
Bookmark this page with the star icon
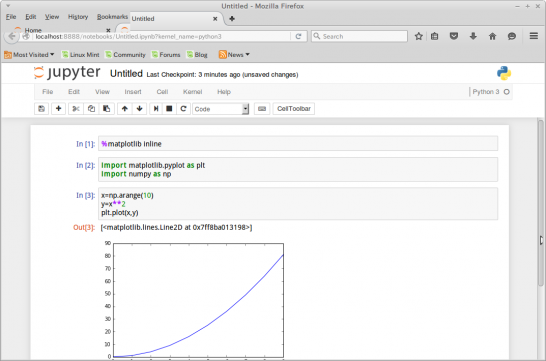pyautogui.click(x=419, y=36)
